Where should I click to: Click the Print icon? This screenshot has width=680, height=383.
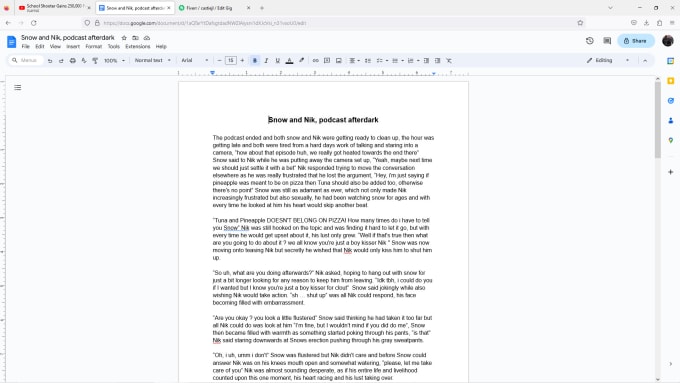[x=72, y=61]
